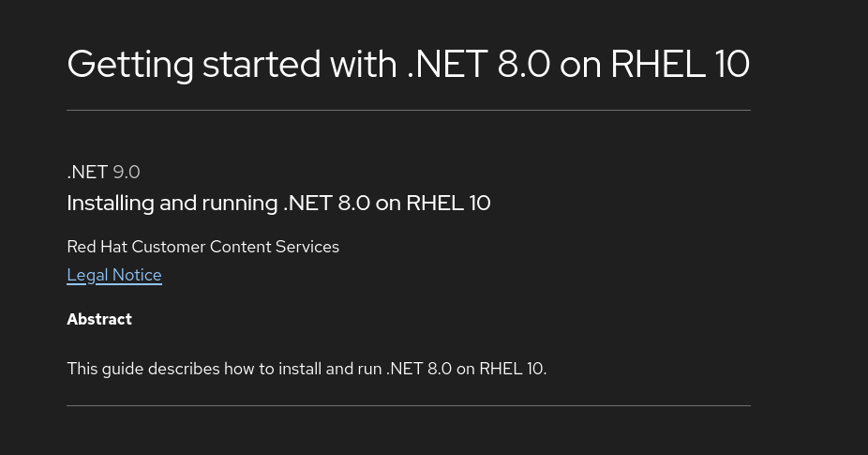The height and width of the screenshot is (455, 868).
Task: Click the word "Getting" in the title
Action: pos(130,64)
